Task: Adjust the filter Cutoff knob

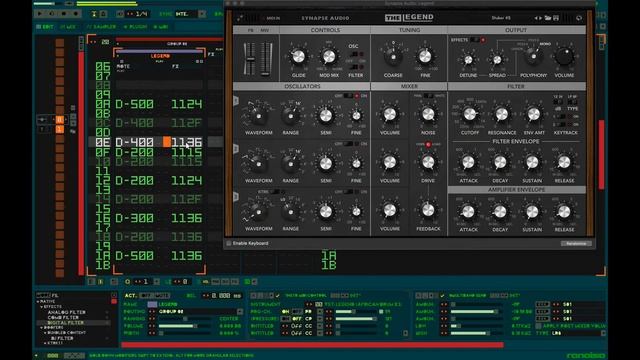Action: click(x=470, y=115)
